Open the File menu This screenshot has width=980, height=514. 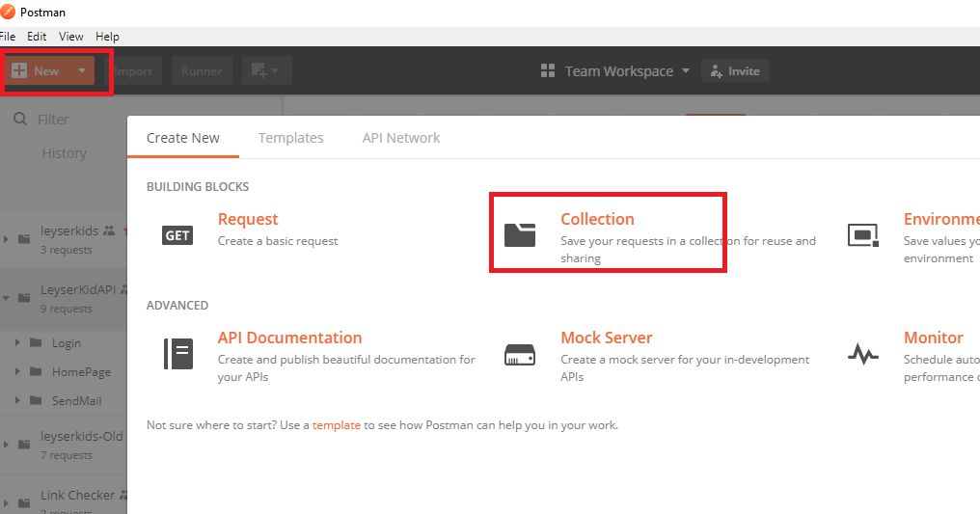8,37
